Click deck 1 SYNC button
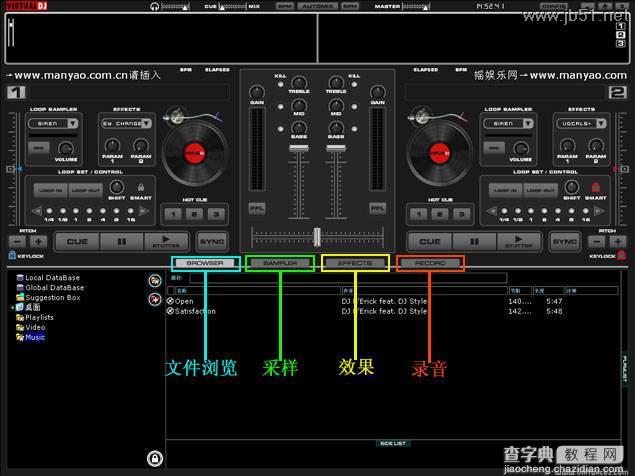 click(x=212, y=241)
